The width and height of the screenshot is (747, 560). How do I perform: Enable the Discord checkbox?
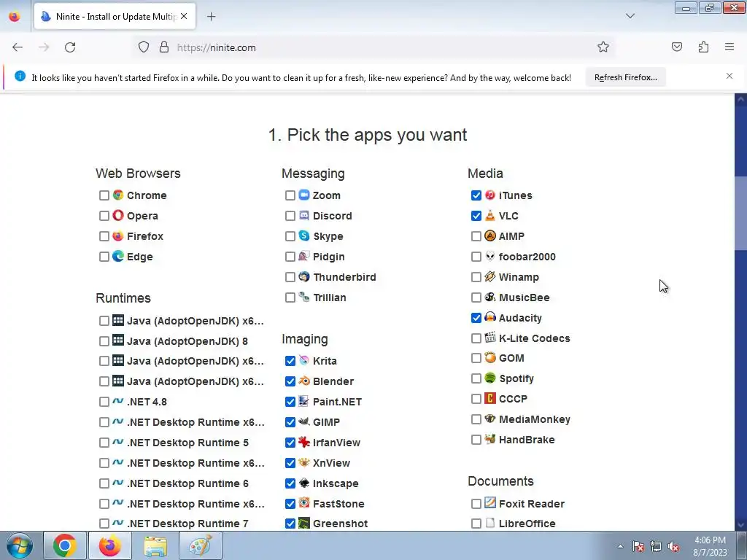(x=290, y=216)
